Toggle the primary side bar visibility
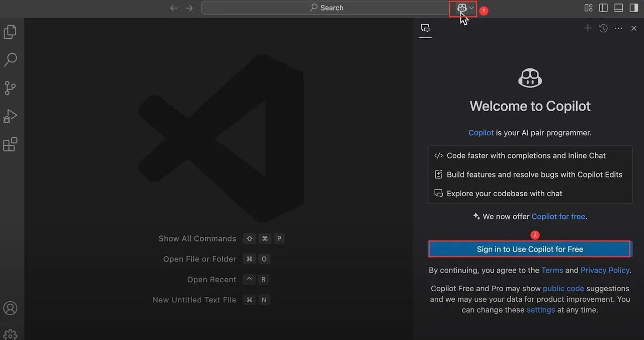The height and width of the screenshot is (340, 644). pyautogui.click(x=603, y=8)
